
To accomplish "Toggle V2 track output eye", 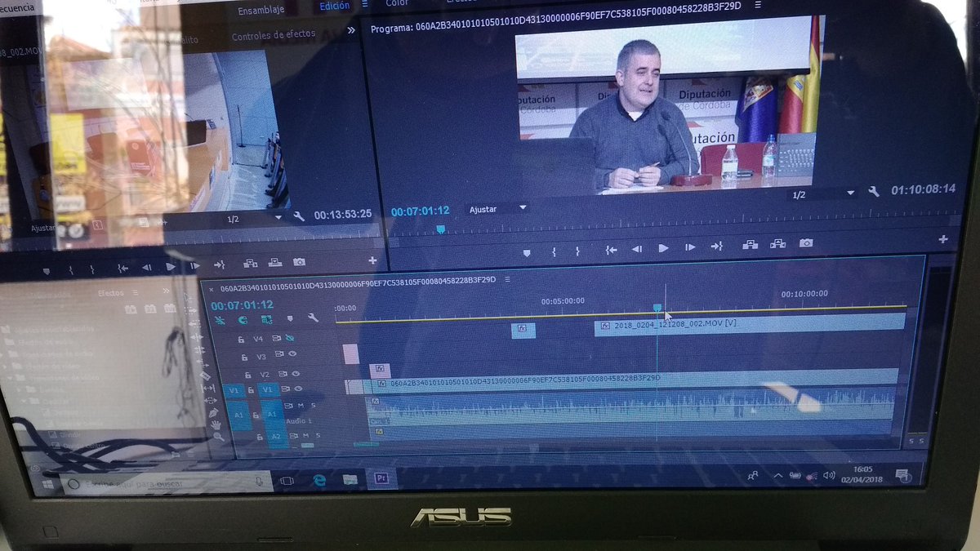I will (295, 372).
